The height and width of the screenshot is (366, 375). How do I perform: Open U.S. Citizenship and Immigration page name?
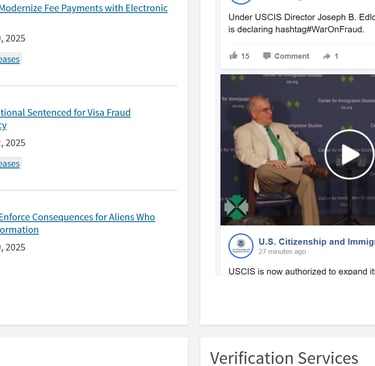317,242
